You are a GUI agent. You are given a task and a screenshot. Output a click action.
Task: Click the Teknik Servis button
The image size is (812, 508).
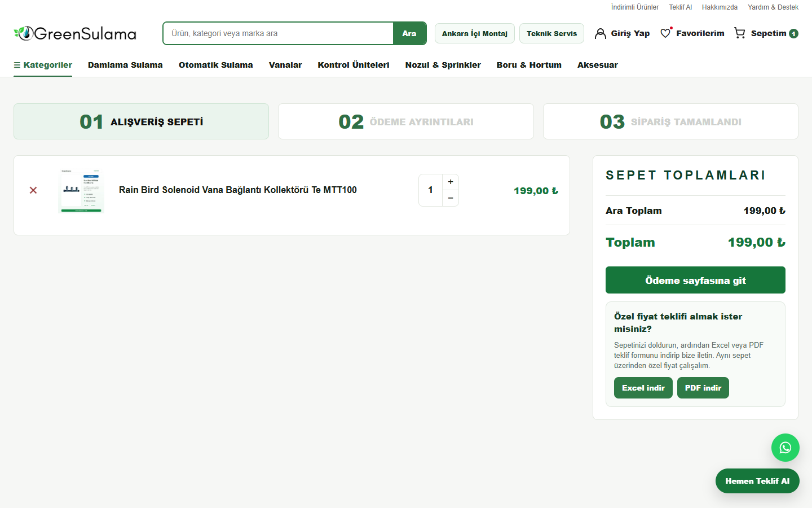(551, 33)
